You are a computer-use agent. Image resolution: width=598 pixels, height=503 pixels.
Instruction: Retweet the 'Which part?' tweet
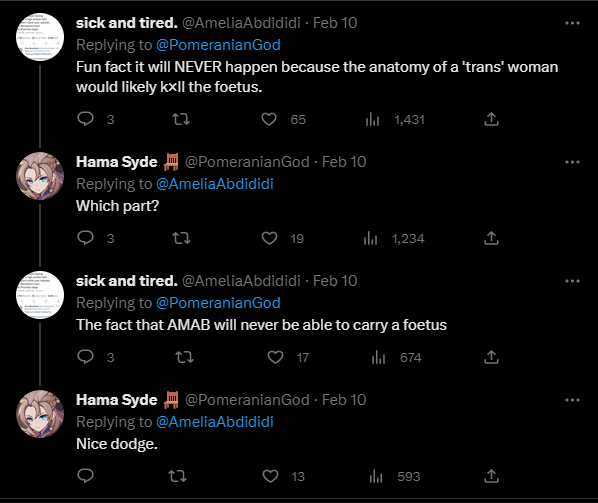point(181,238)
